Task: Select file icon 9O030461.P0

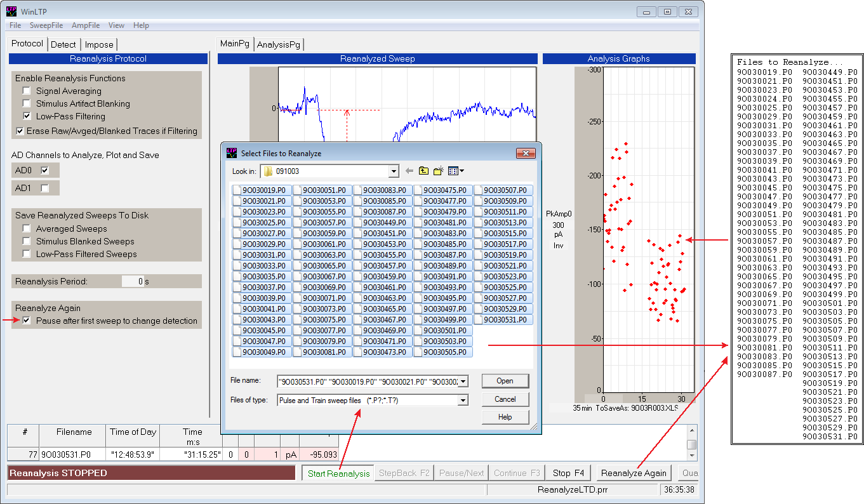Action: [358, 288]
